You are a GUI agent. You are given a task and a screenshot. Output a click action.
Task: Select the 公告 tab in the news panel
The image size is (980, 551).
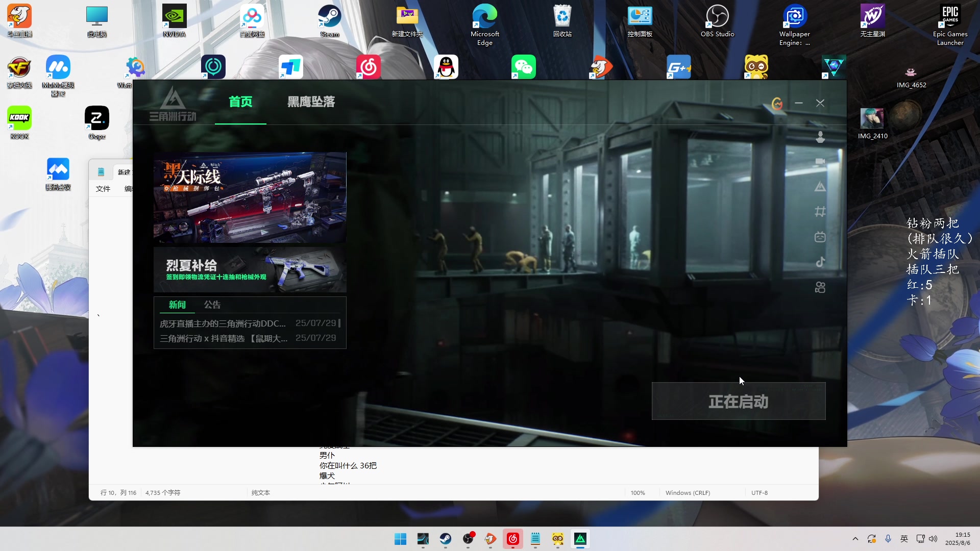pyautogui.click(x=212, y=305)
